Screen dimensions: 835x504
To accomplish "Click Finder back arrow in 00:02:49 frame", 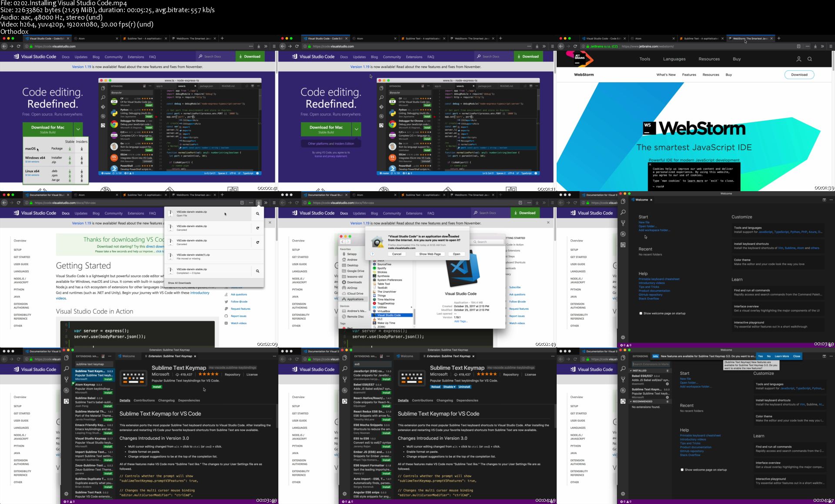I will tap(342, 242).
